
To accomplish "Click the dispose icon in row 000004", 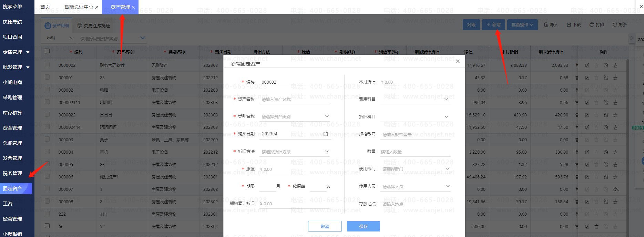I will 615,152.
